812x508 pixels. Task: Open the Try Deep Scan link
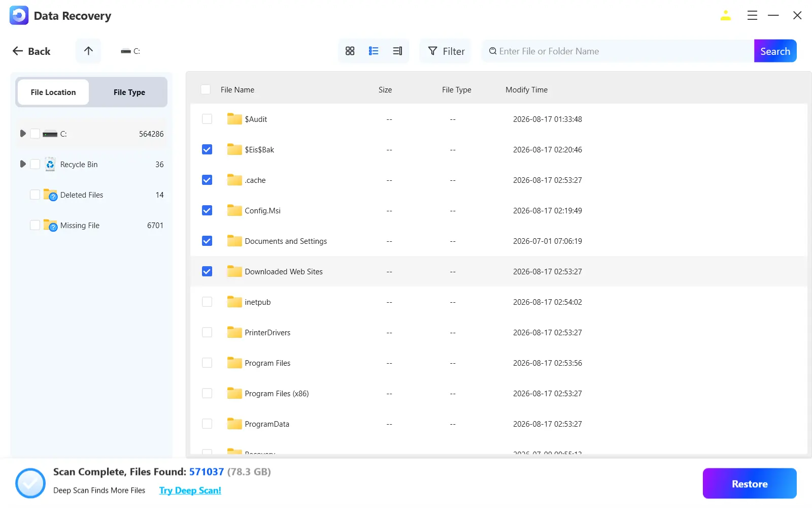click(x=190, y=490)
